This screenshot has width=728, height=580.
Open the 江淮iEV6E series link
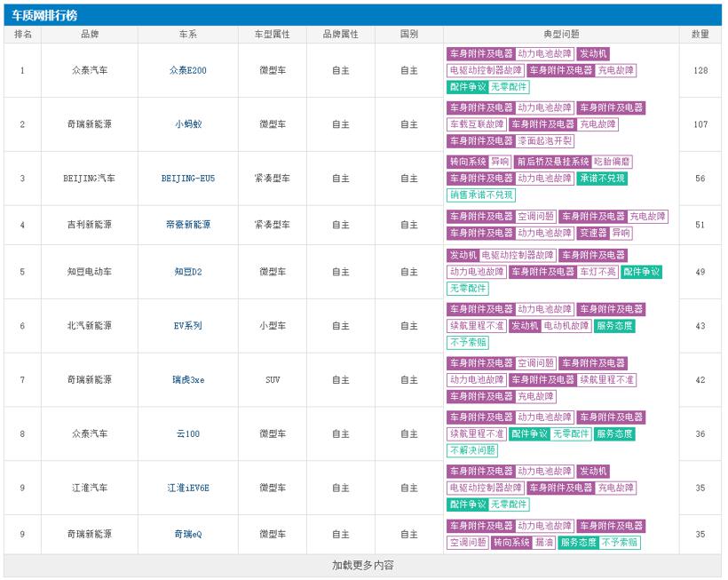coord(187,488)
